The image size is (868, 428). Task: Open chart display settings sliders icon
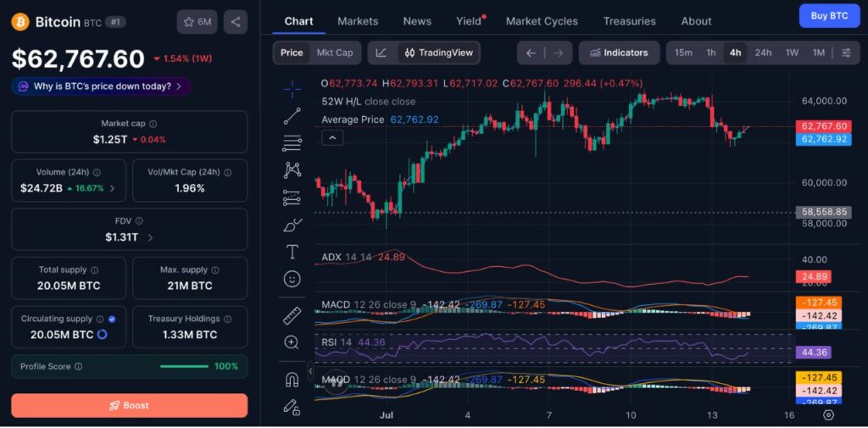tap(847, 53)
